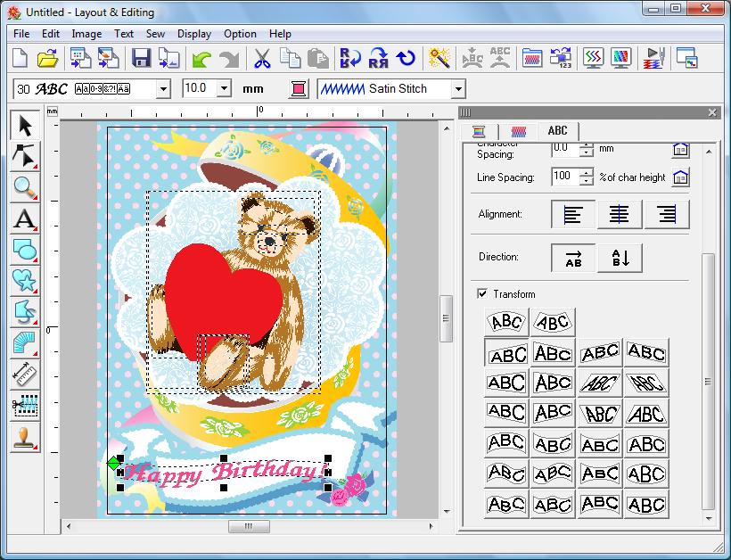Click the Line Spacing input field
The width and height of the screenshot is (731, 560).
pos(565,177)
